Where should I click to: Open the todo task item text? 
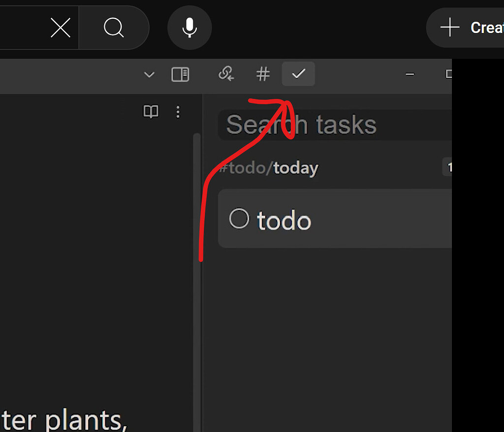[284, 221]
